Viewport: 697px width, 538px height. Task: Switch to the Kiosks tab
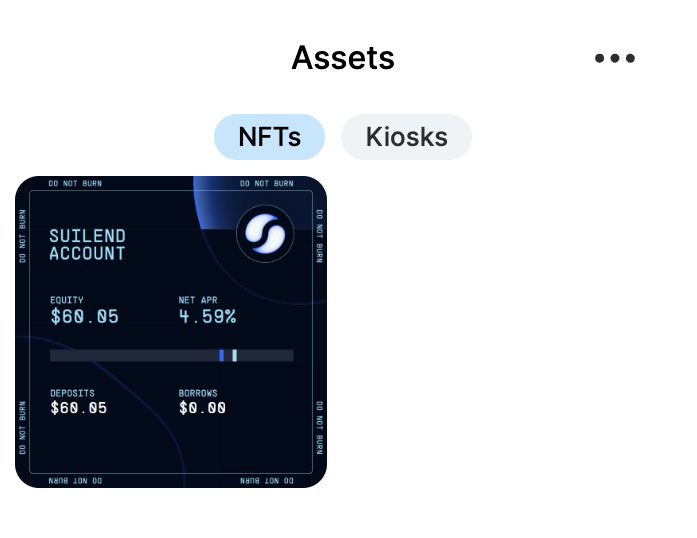tap(406, 137)
